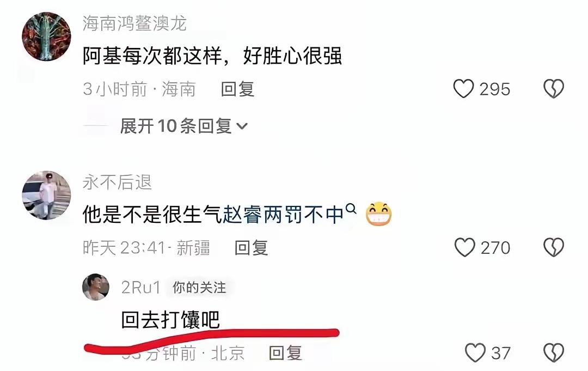Open username 永不后退 profile
588x371 pixels.
pos(117,183)
